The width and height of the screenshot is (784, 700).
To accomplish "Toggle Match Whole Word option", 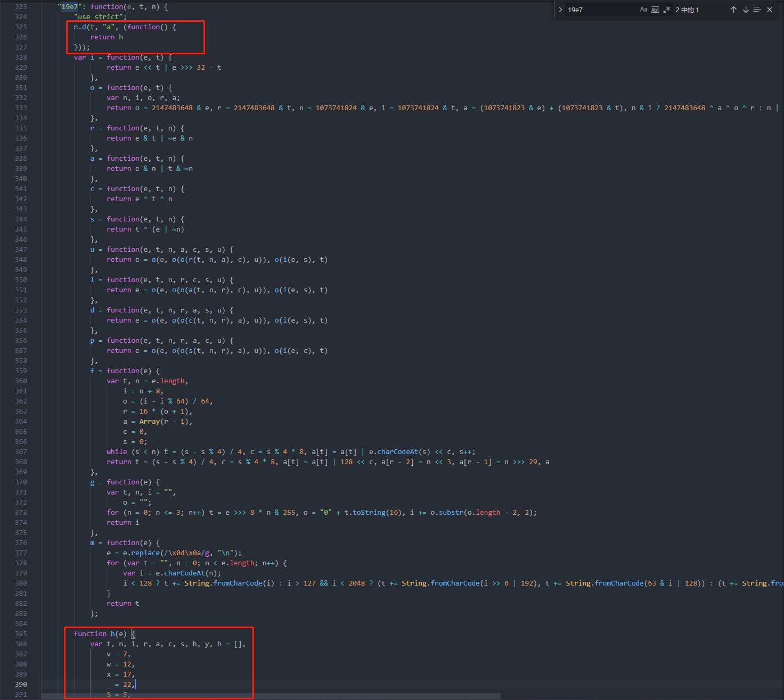I will 655,10.
